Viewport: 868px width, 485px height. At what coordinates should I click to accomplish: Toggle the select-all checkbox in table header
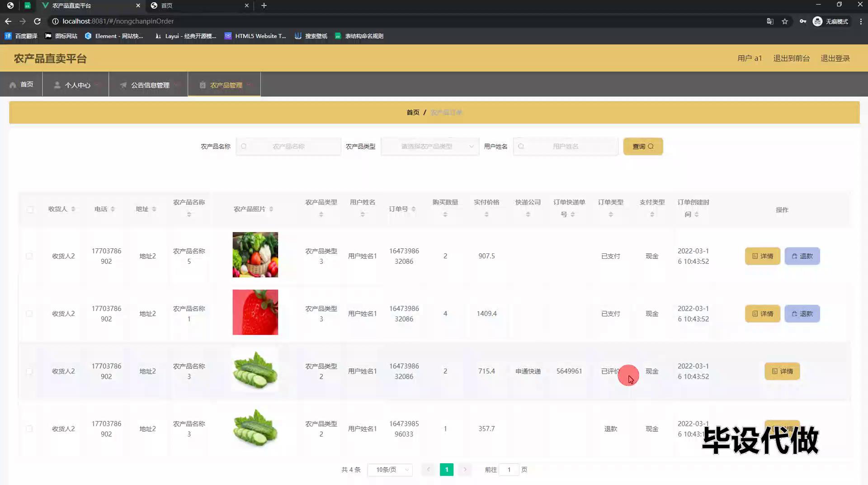pos(30,209)
